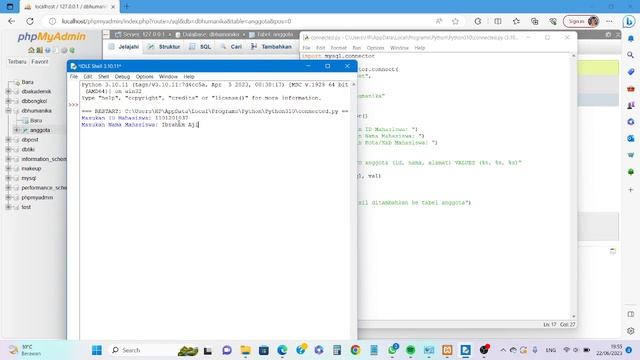This screenshot has width=640, height=360.
Task: Open Edge sidebar notifications bell icon
Action: point(631,38)
